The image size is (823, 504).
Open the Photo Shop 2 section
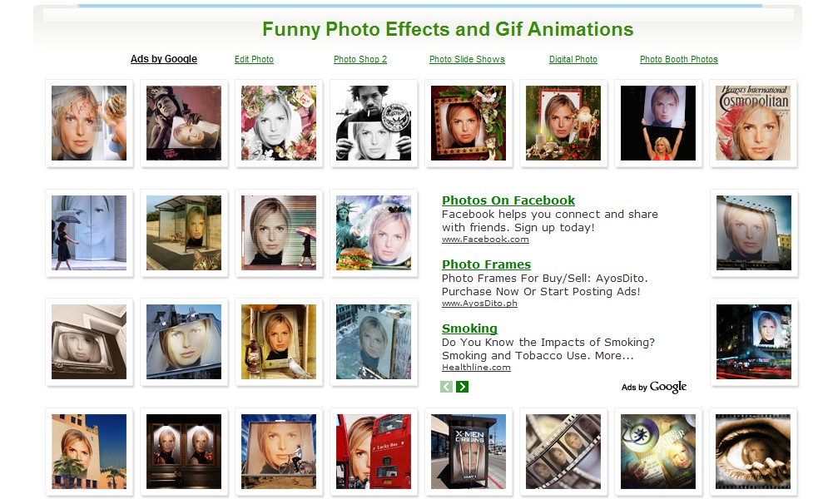pyautogui.click(x=359, y=59)
